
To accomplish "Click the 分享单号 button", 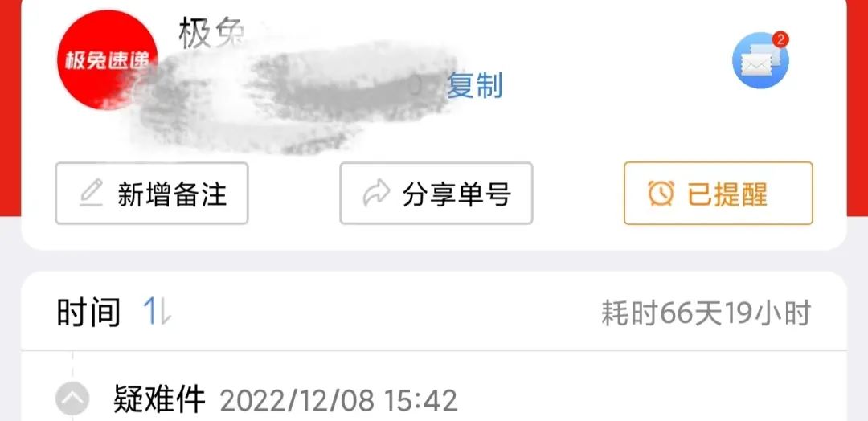I will 436,193.
